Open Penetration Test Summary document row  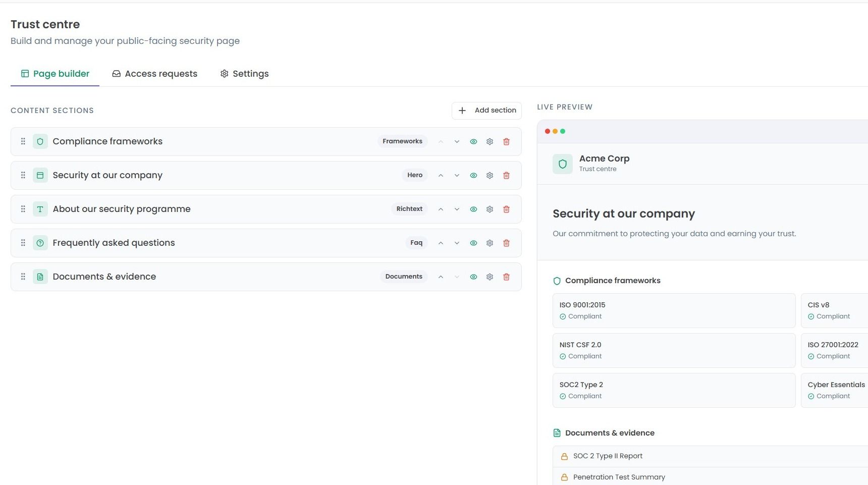pyautogui.click(x=711, y=476)
